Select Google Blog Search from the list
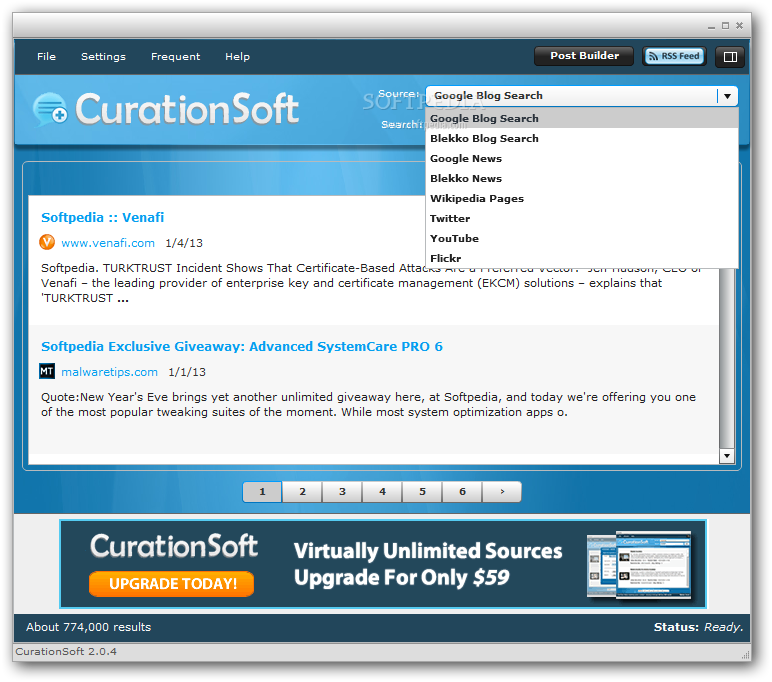This screenshot has width=772, height=682. pyautogui.click(x=582, y=118)
